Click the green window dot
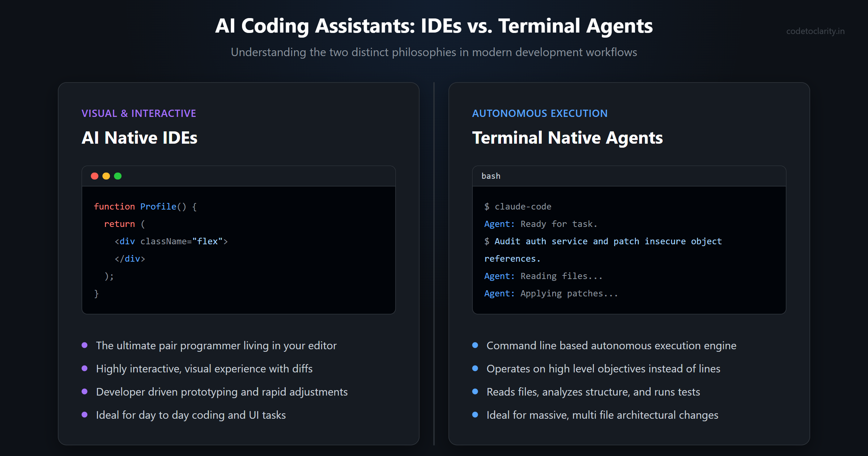The width and height of the screenshot is (868, 456). [118, 176]
